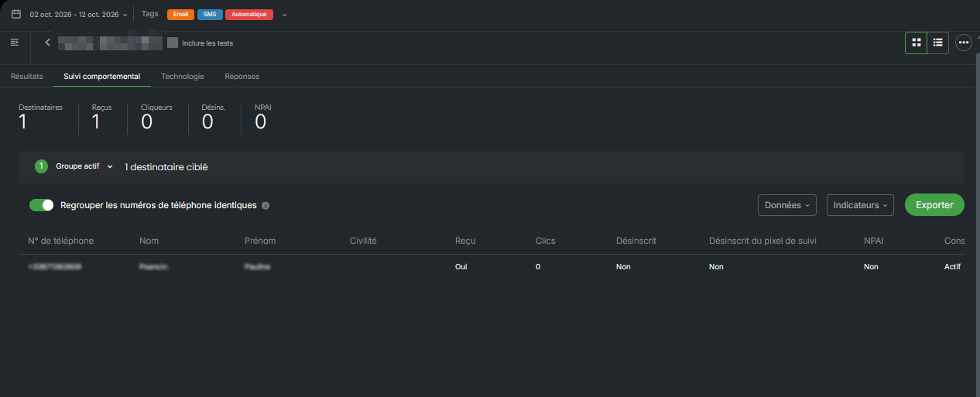Check the Inclure les tests checkbox
980x397 pixels.
click(173, 43)
